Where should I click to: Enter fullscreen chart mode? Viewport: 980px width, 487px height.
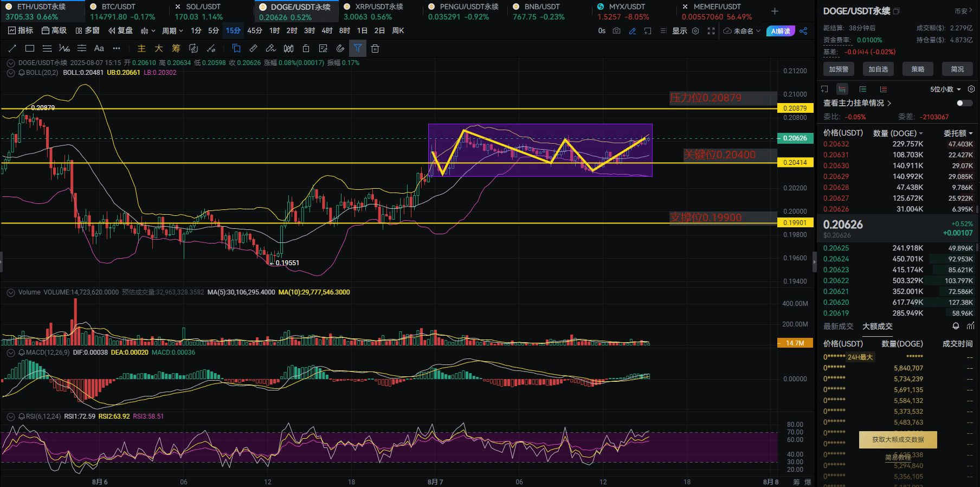point(711,31)
